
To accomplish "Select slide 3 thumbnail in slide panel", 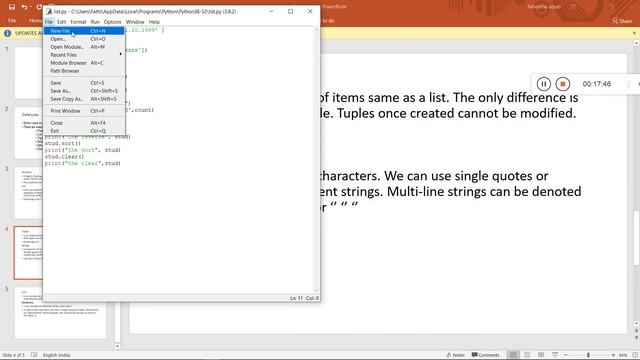I will (x=29, y=193).
